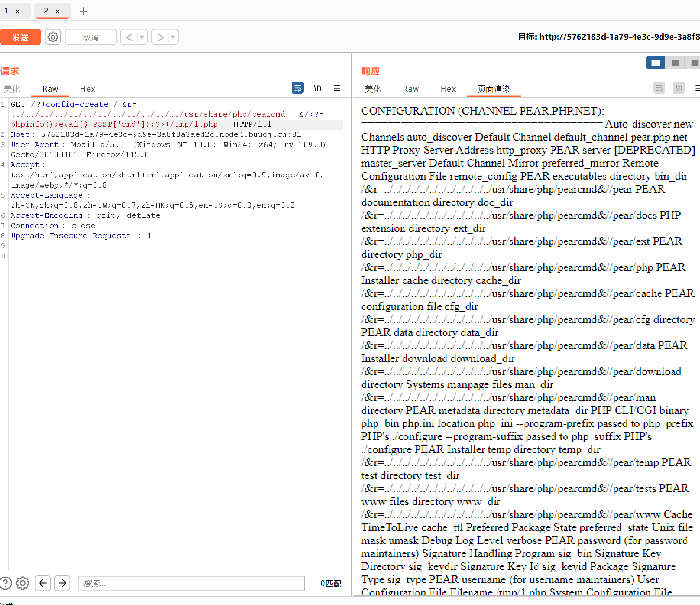Toggle response show newline \n icon

pos(679,88)
